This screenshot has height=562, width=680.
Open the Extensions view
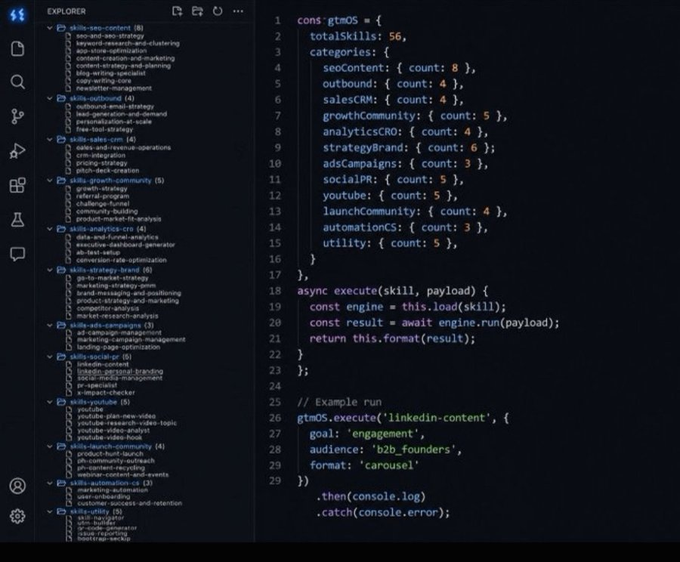point(17,185)
